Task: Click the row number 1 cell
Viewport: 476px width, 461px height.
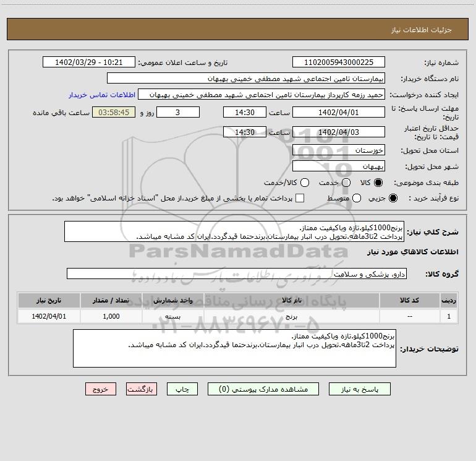Action: (449, 316)
